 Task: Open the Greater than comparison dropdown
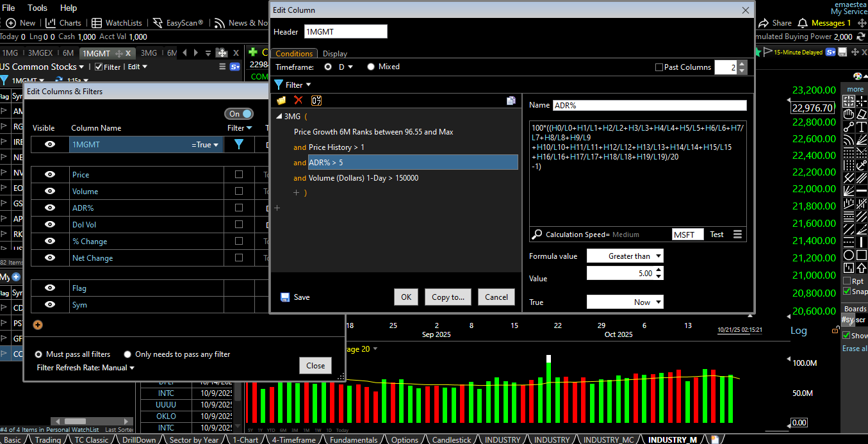pos(625,255)
